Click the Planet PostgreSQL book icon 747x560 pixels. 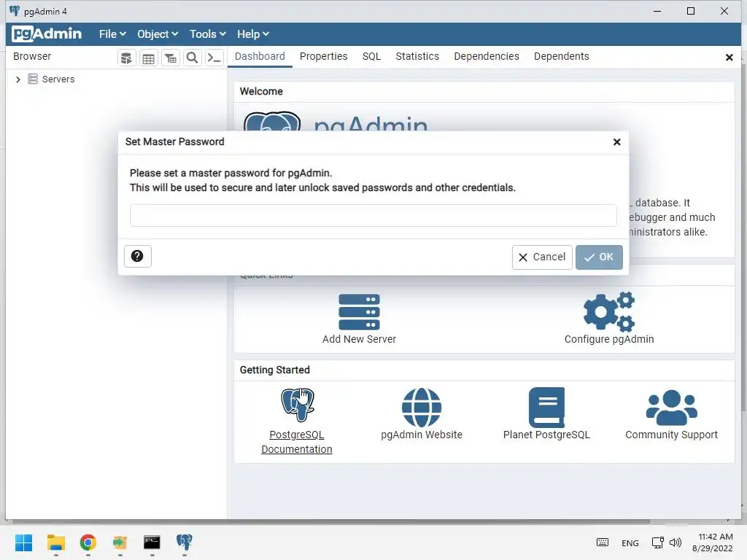click(x=546, y=407)
